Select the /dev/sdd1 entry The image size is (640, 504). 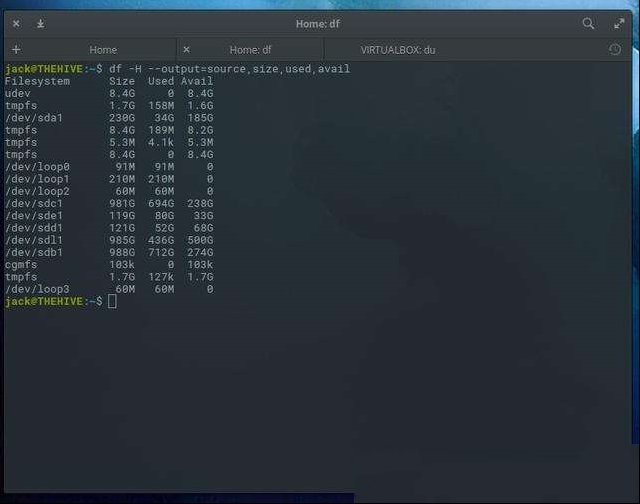34,228
